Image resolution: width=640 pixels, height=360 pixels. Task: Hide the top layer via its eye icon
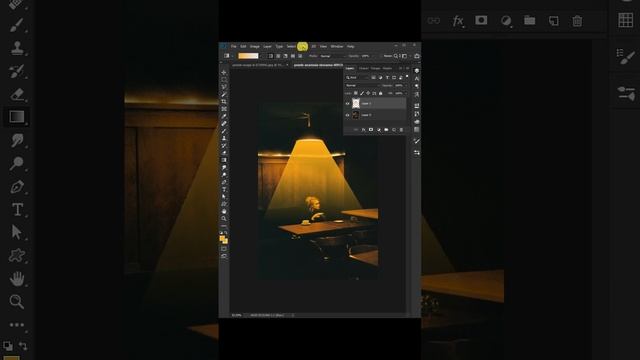[347, 104]
